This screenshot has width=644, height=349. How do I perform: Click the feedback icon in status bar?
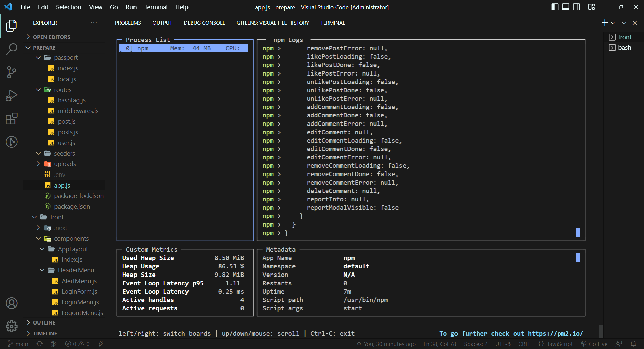click(619, 344)
